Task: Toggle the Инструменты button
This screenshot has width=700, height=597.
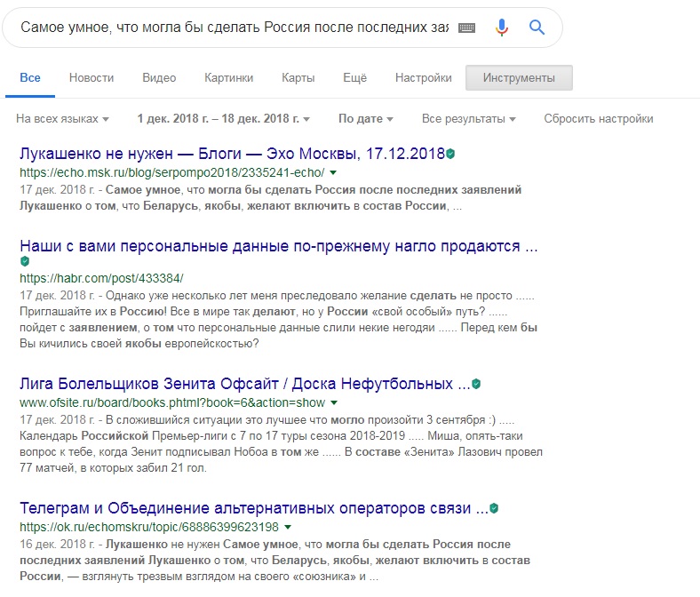Action: tap(519, 77)
